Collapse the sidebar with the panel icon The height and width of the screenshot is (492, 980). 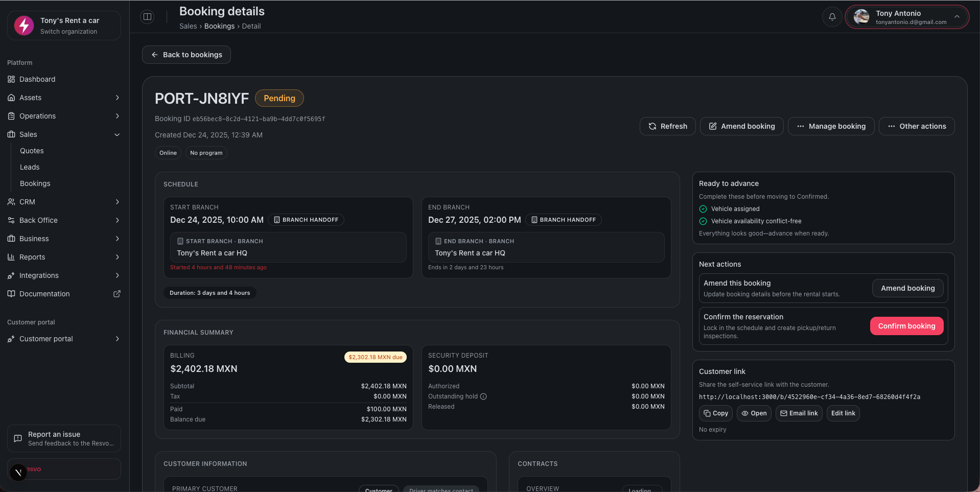pos(147,16)
